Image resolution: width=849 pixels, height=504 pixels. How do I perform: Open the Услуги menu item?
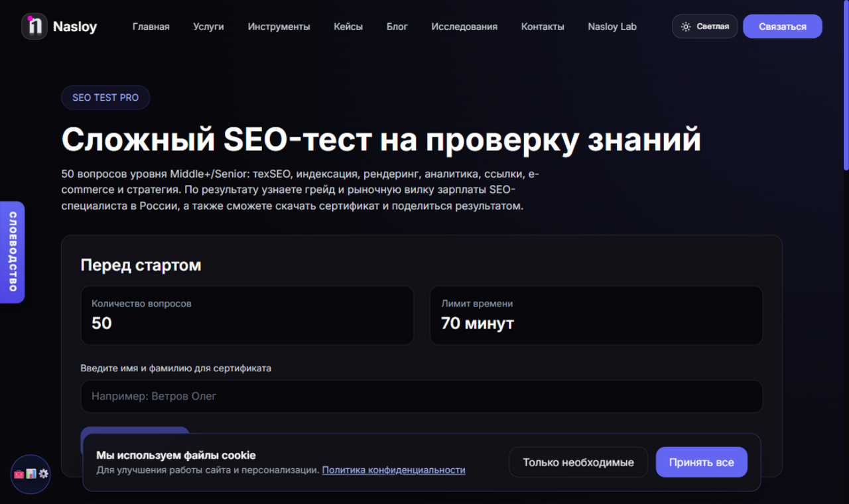tap(209, 27)
